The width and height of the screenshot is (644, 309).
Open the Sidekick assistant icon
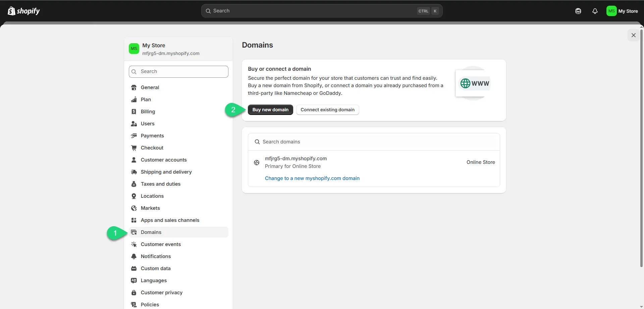click(578, 11)
